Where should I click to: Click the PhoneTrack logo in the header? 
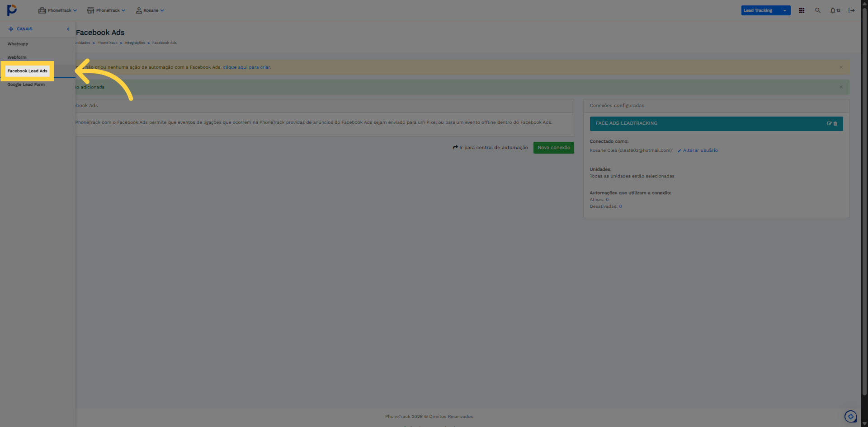[12, 10]
